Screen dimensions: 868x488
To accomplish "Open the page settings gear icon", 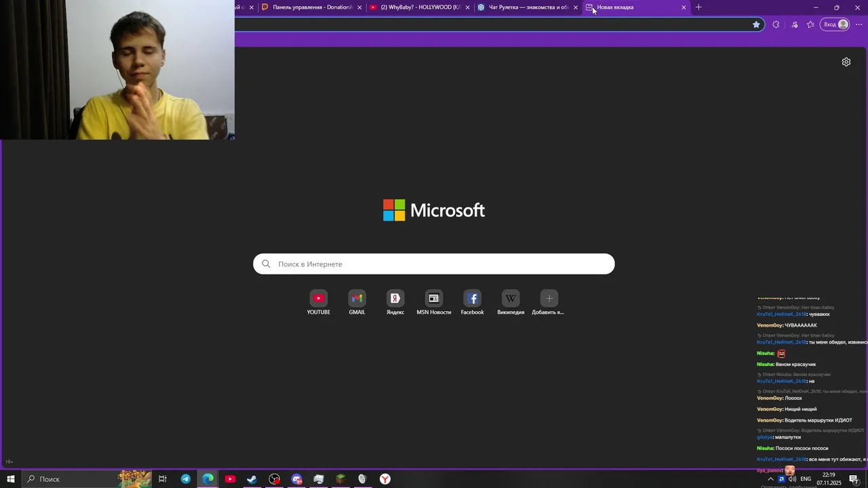I will (846, 62).
